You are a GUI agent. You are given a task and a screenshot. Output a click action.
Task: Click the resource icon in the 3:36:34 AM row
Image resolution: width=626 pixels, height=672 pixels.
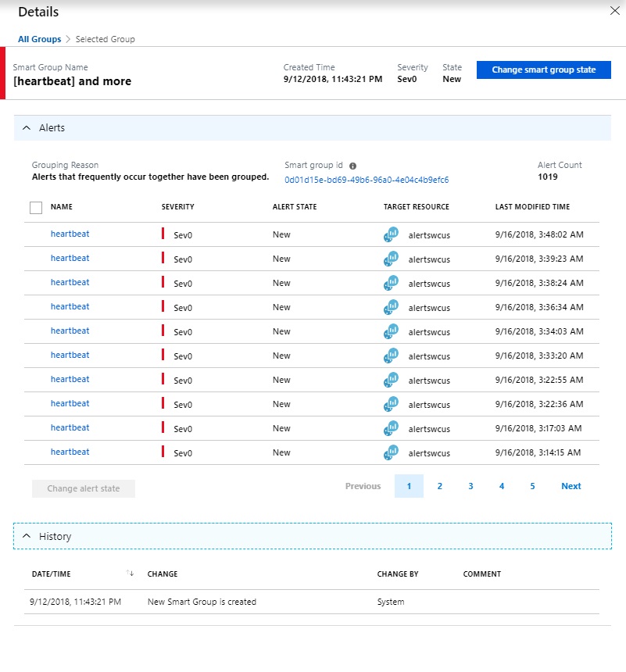pos(391,307)
